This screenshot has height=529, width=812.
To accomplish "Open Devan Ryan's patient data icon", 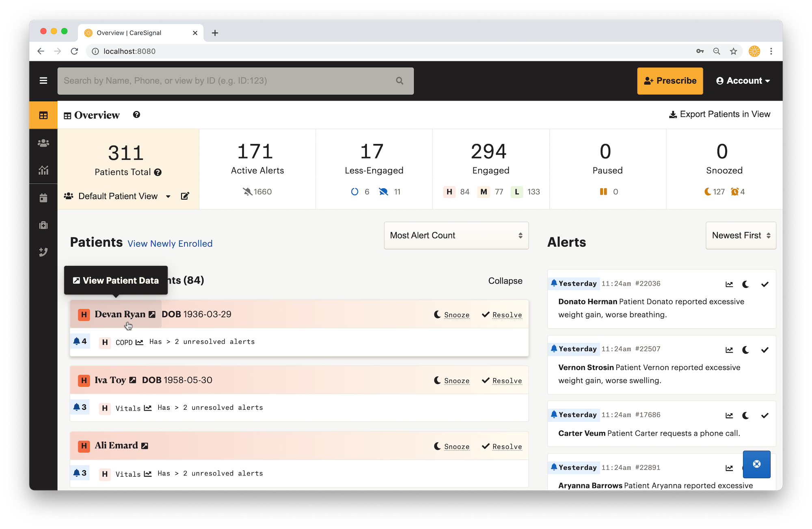I will coord(152,314).
